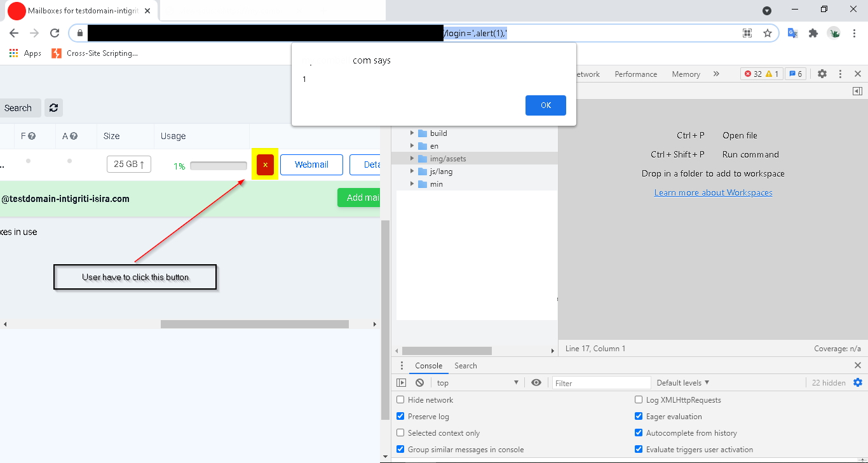The image size is (868, 463).
Task: Bookmark page with the star icon
Action: (x=767, y=33)
